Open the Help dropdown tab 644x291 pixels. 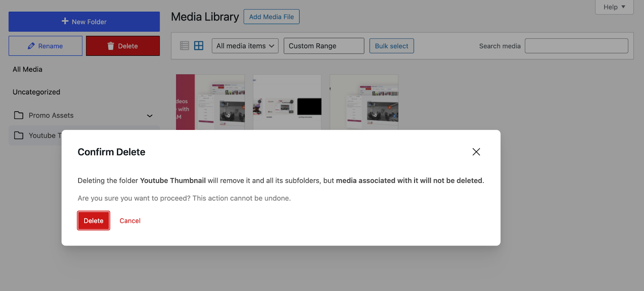click(614, 7)
